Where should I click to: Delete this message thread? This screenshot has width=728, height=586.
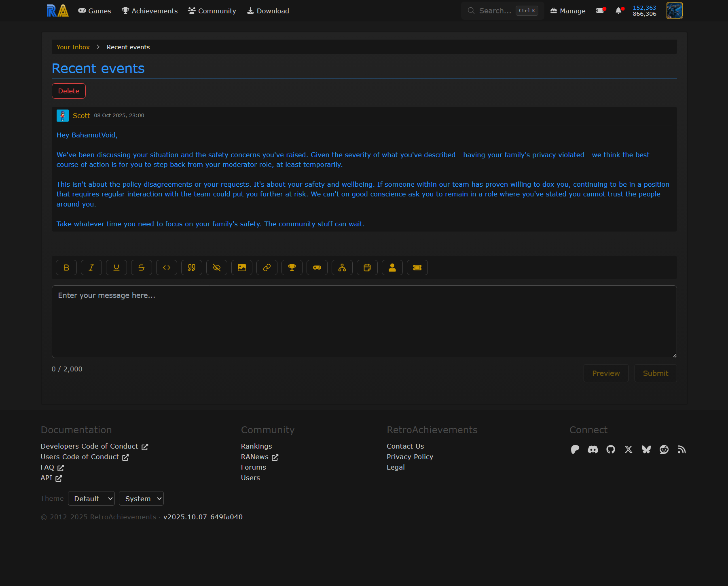pyautogui.click(x=69, y=91)
